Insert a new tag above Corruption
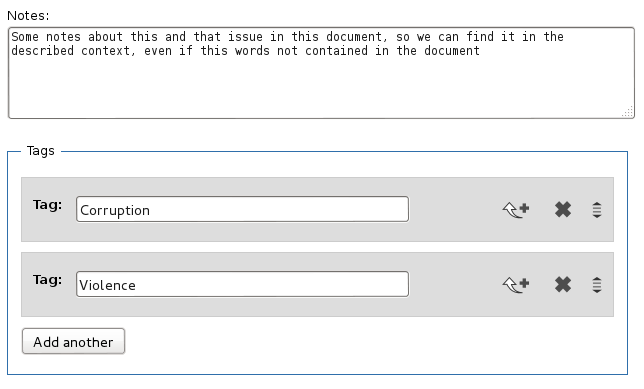The image size is (644, 389). coord(516,209)
